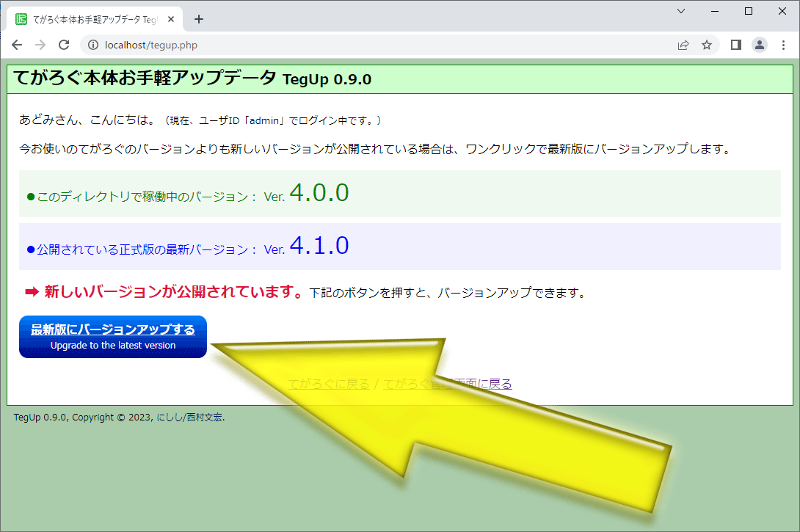Minimize the browser window
The height and width of the screenshot is (532, 800).
[x=715, y=11]
